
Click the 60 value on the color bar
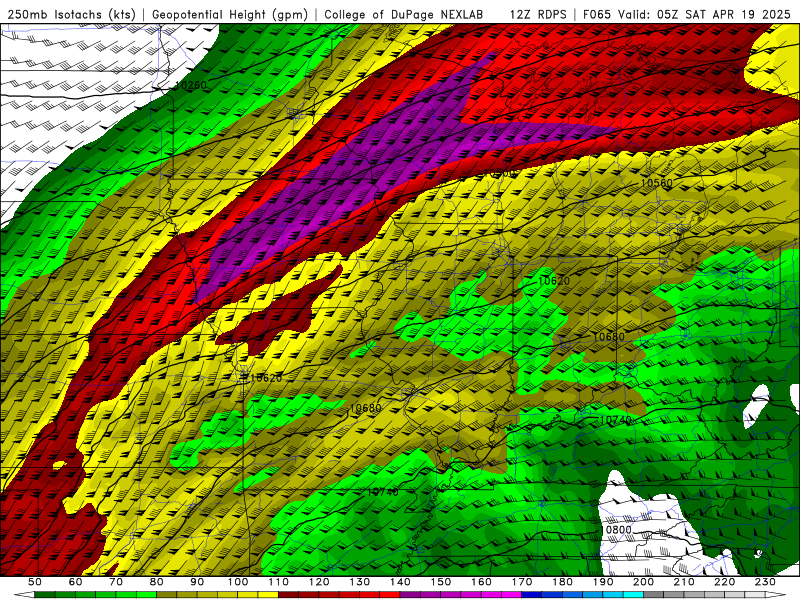click(75, 582)
